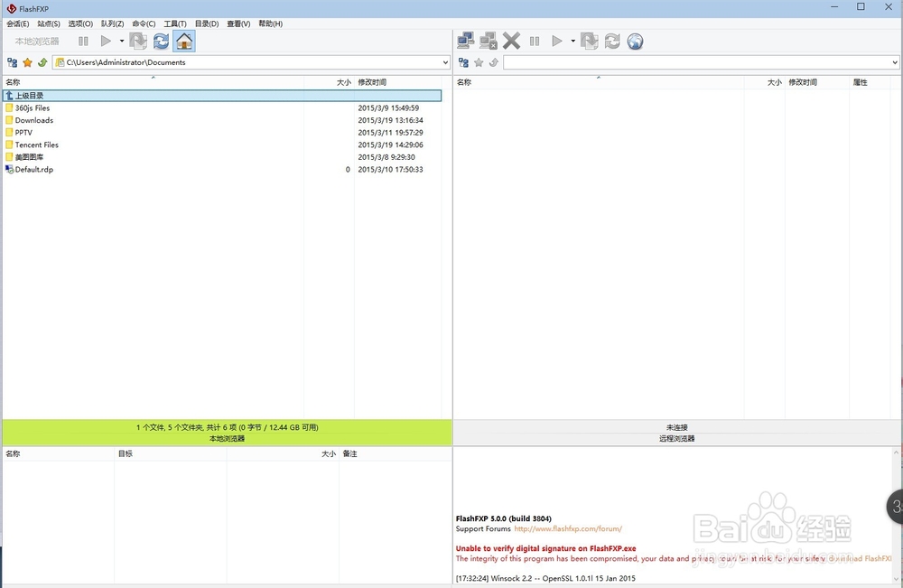Click the right pane refresh icon
903x588 pixels.
612,42
